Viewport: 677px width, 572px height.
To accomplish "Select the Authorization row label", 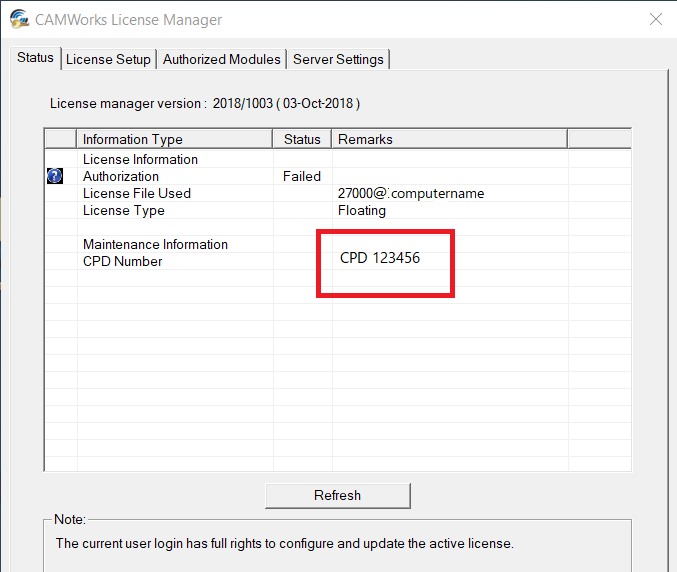I will coord(121,176).
